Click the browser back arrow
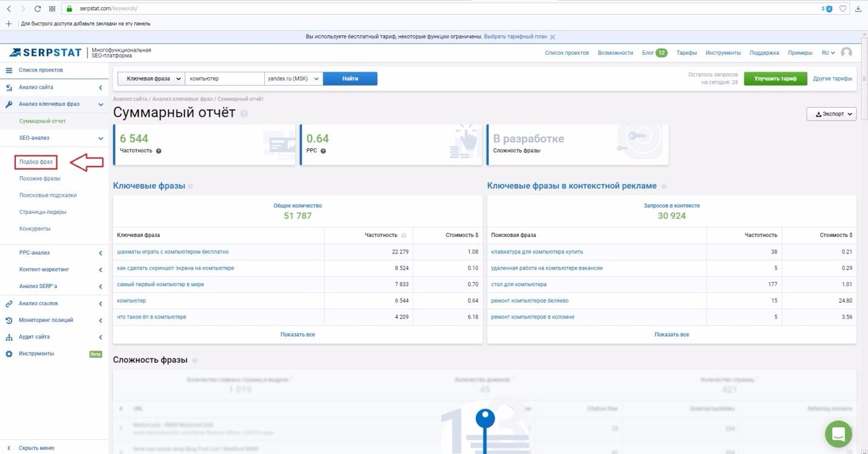Screen dimensions: 868x454 [x=9, y=9]
